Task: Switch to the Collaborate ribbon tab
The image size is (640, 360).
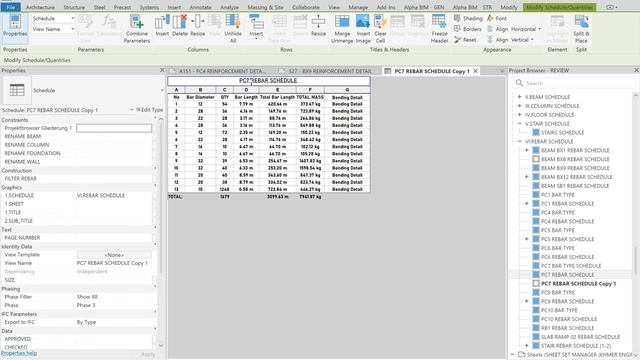Action: point(306,7)
